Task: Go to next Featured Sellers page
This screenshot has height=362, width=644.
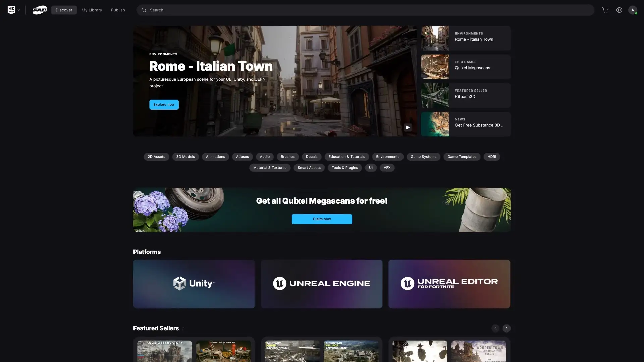Action: point(506,328)
